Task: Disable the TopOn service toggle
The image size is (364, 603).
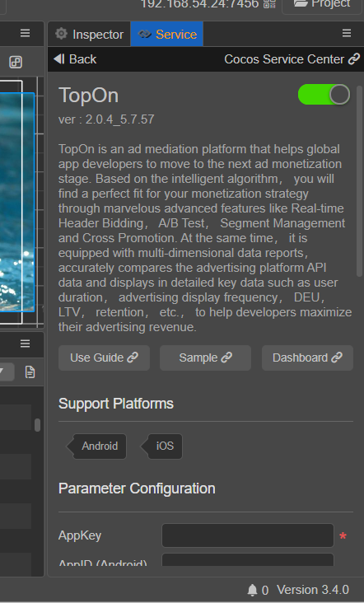Action: coord(324,95)
